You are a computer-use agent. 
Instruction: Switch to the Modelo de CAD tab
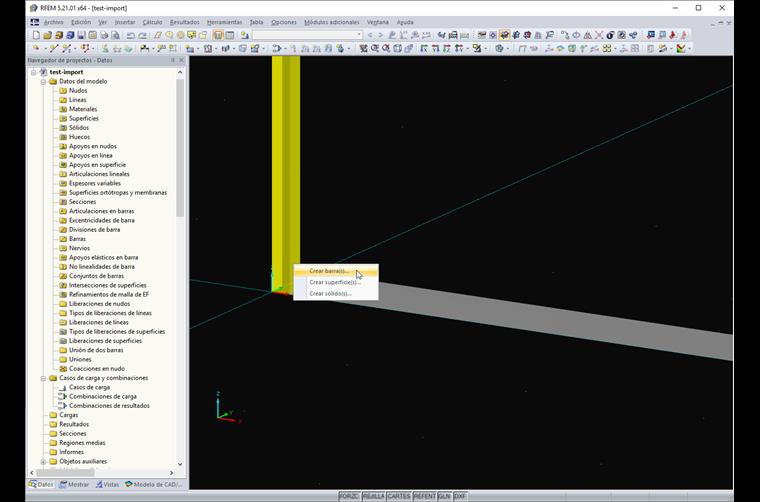pyautogui.click(x=154, y=484)
